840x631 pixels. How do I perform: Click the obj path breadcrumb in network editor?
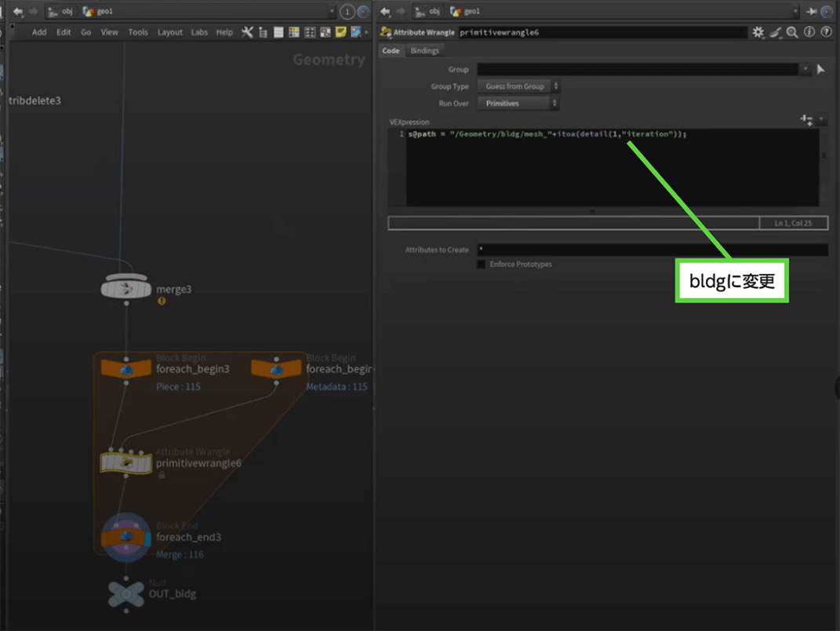61,12
